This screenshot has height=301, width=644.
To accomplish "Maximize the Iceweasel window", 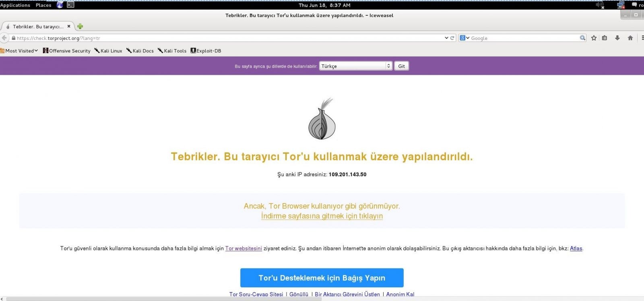I will tap(636, 15).
